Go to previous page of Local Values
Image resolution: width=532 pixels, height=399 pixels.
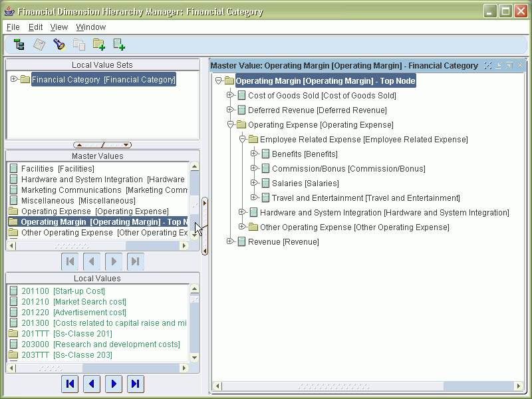[x=92, y=384]
